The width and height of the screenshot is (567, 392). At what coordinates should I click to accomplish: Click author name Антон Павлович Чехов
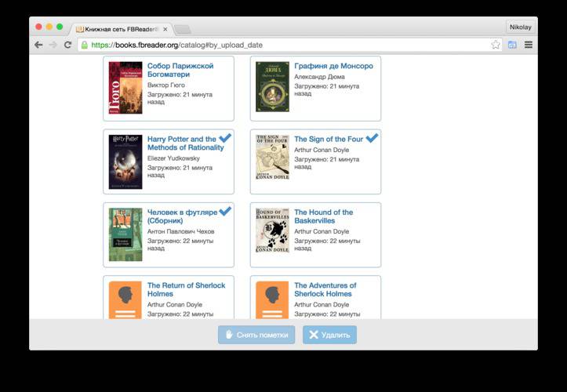pyautogui.click(x=181, y=231)
